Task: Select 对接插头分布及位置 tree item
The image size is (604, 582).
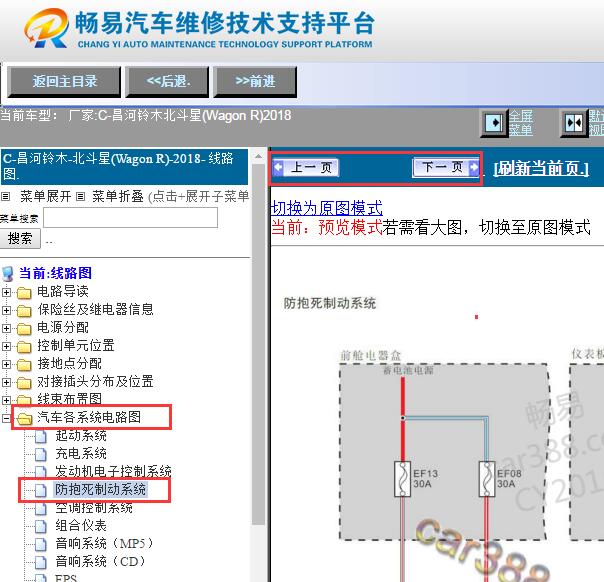Action: click(x=95, y=381)
